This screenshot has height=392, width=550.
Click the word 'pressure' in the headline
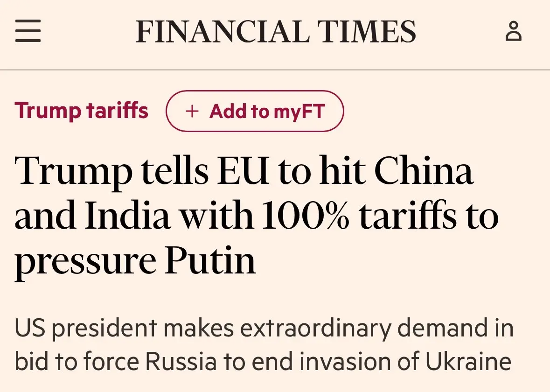tap(85, 261)
